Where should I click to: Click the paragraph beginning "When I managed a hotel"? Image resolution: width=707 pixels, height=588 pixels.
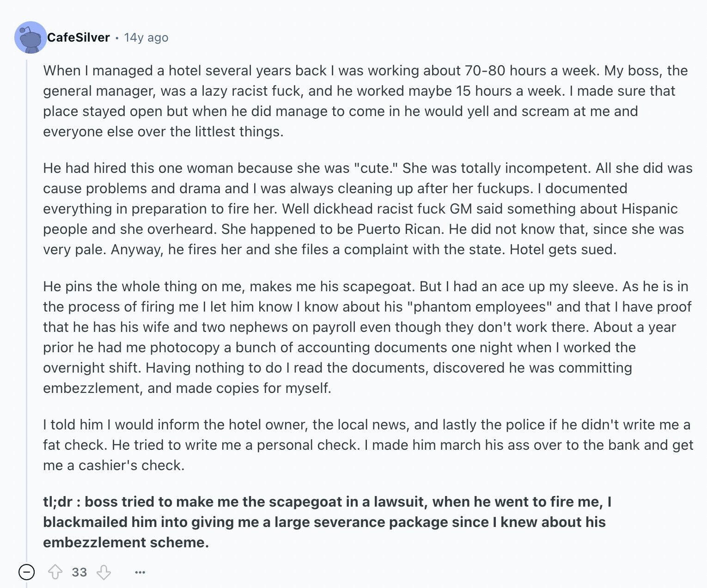click(x=365, y=101)
